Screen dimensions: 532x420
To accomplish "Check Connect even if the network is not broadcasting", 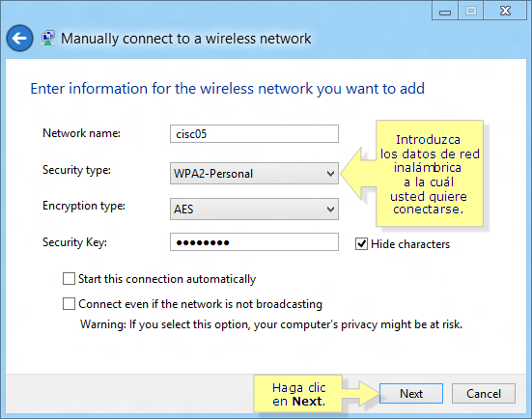I will coord(69,303).
